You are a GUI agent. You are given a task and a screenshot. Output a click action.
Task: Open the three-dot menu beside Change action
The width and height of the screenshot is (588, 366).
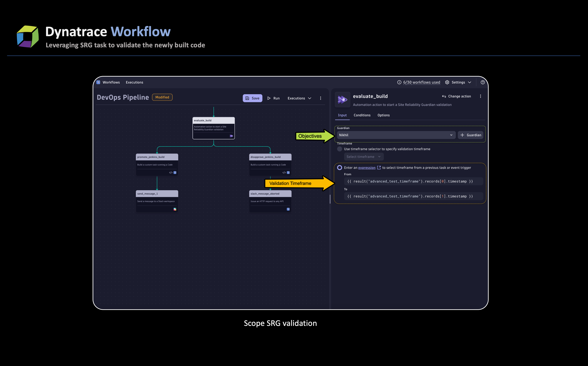coord(480,96)
